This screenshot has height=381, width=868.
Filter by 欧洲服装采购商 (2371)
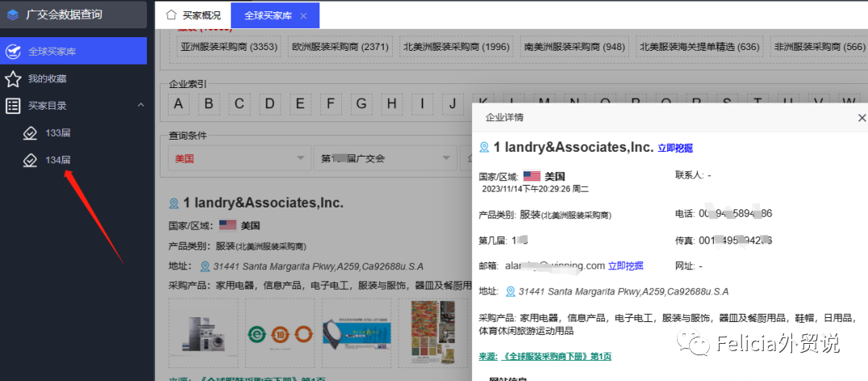[340, 47]
